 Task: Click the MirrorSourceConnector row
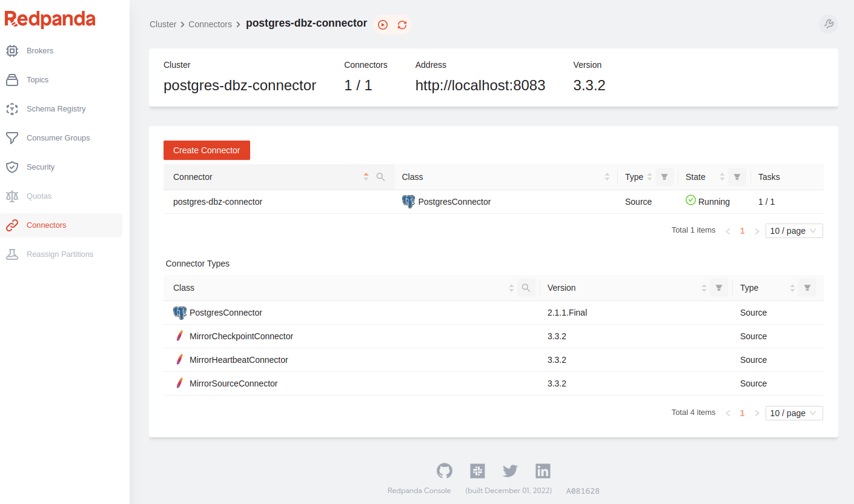494,383
